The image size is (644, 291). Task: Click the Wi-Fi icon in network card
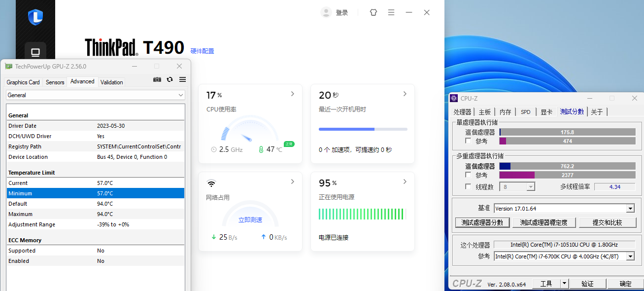tap(211, 183)
